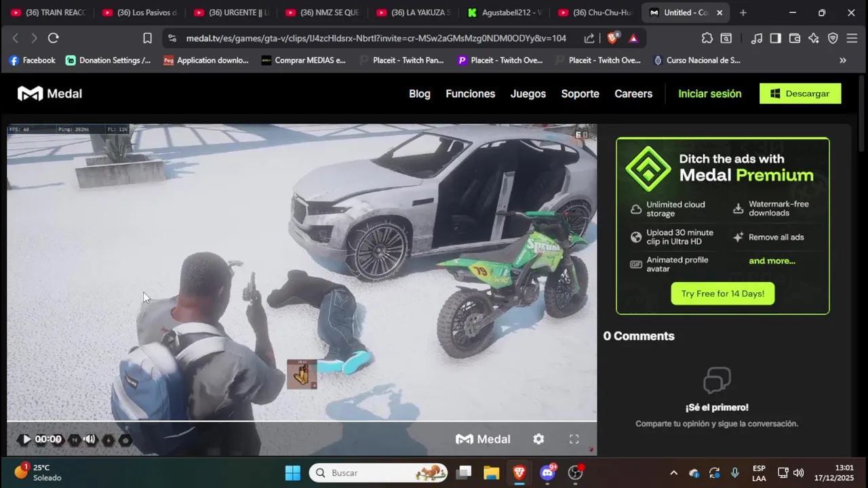Switch to the LA YAKUZA tab

point(414,12)
